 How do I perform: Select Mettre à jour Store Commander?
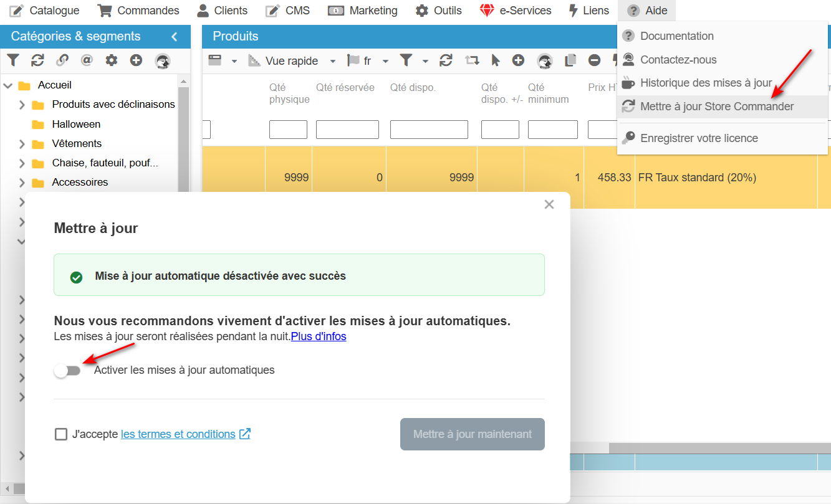(716, 107)
